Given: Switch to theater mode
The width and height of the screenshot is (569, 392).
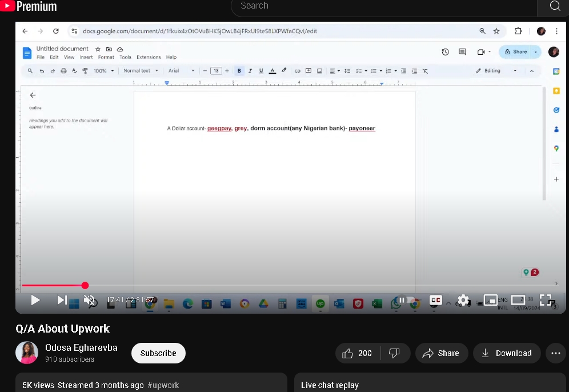Looking at the screenshot, I should coord(518,300).
